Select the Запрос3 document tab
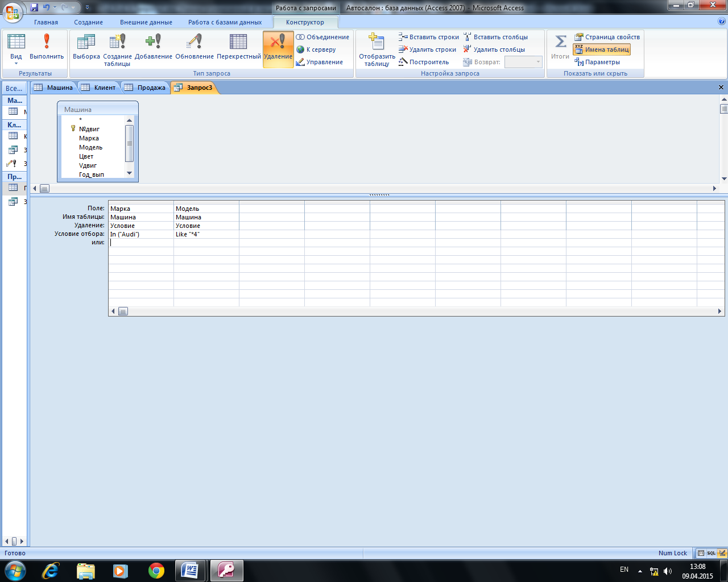 [x=194, y=88]
